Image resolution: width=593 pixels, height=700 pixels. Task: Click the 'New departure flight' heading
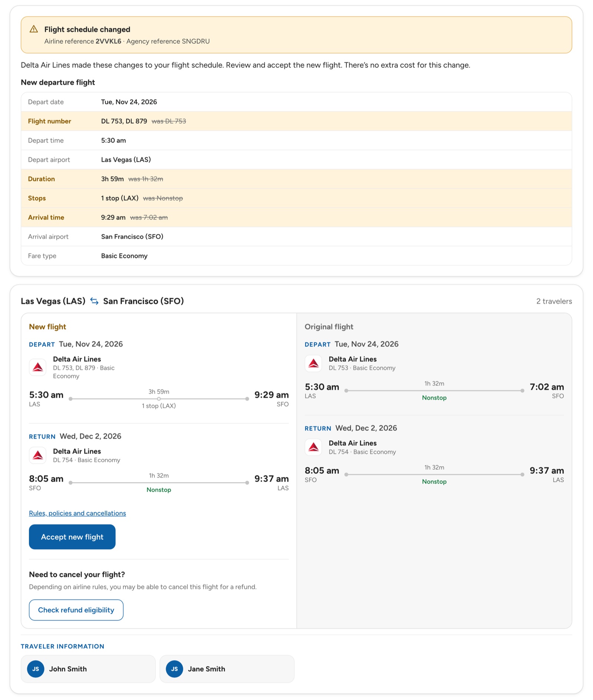click(x=58, y=82)
